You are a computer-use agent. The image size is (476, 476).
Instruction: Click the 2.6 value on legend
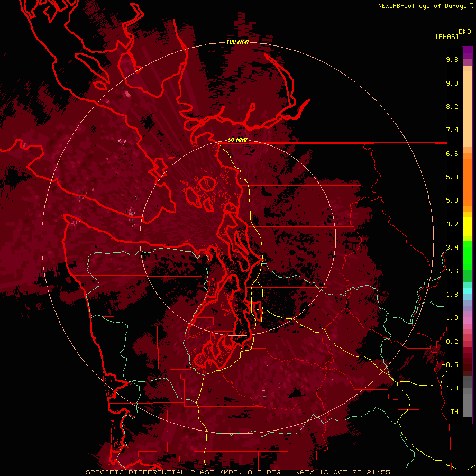(x=452, y=271)
